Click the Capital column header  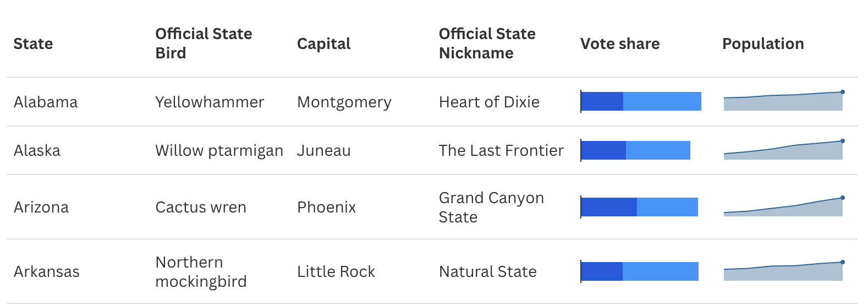click(x=323, y=43)
